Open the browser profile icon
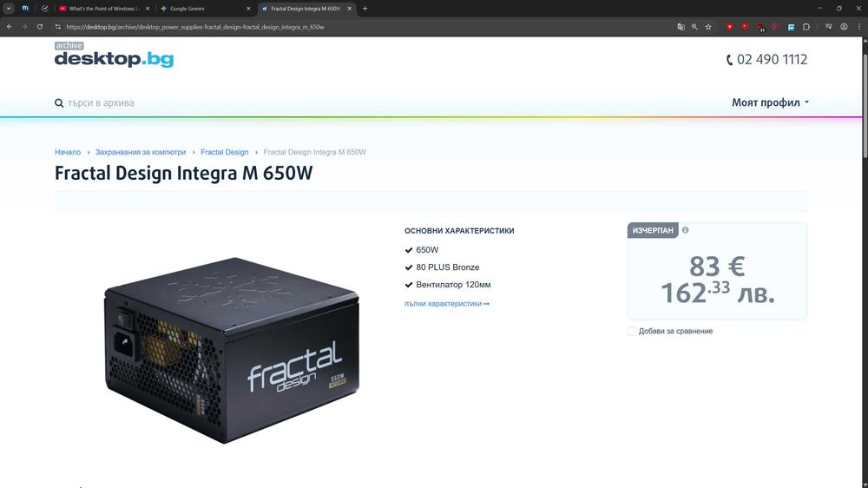 [x=844, y=27]
